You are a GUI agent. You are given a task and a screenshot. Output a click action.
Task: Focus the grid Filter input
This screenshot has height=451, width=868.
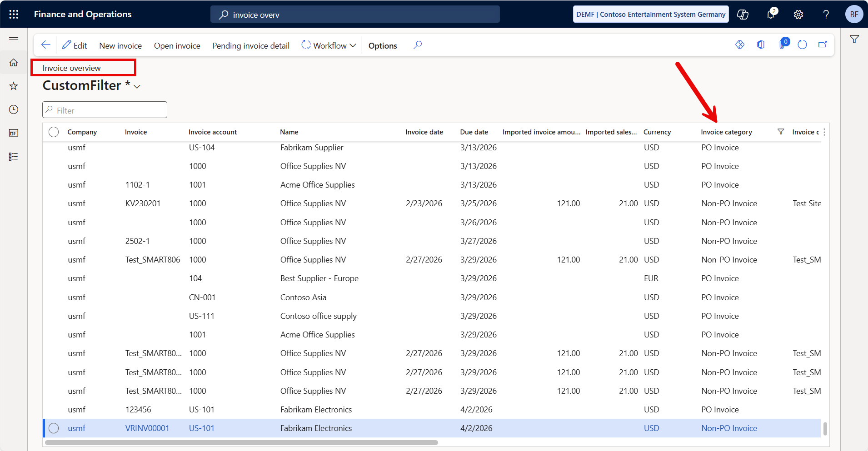pyautogui.click(x=105, y=110)
